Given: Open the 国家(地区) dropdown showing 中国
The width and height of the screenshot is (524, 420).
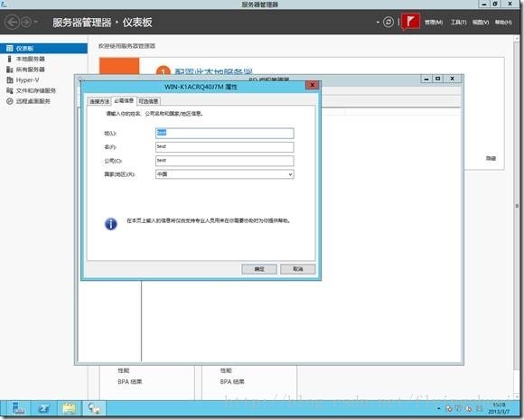Looking at the screenshot, I should tap(225, 174).
